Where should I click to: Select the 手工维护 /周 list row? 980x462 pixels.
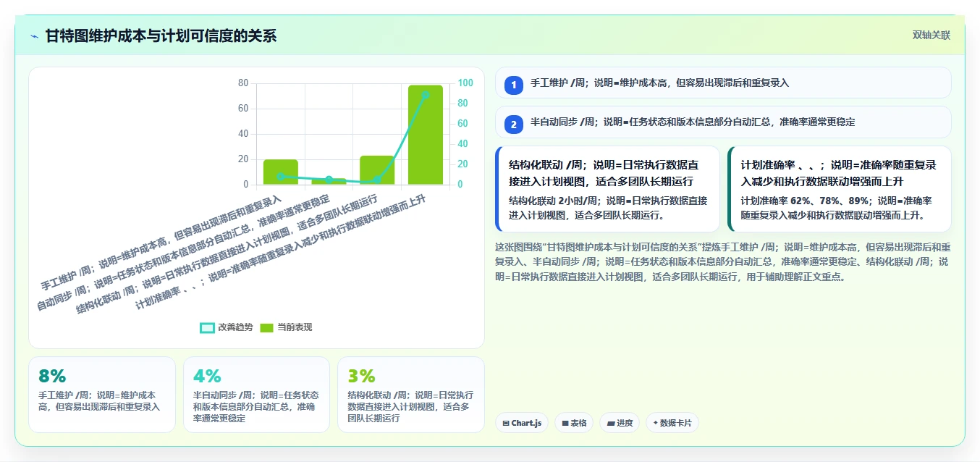coord(723,83)
